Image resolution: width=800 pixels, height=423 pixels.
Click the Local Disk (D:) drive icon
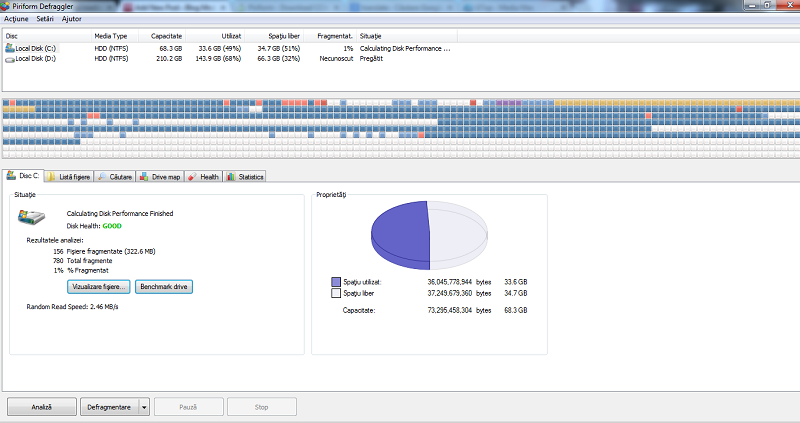[x=10, y=59]
